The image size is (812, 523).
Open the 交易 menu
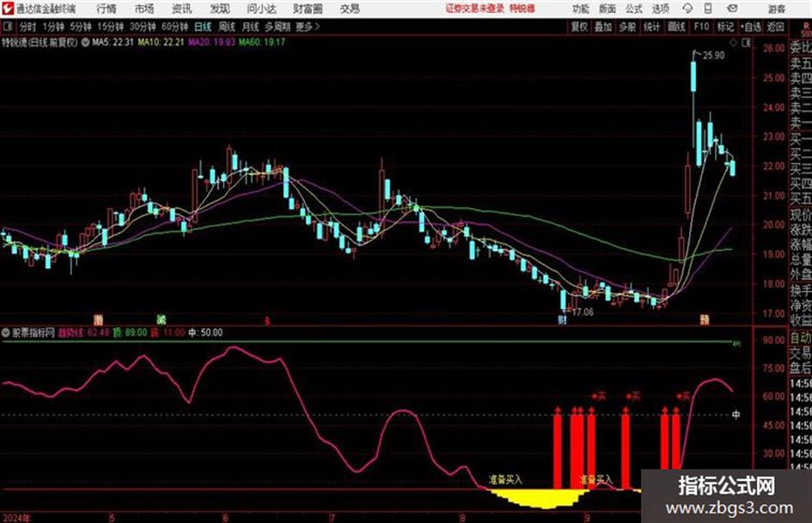click(x=350, y=9)
